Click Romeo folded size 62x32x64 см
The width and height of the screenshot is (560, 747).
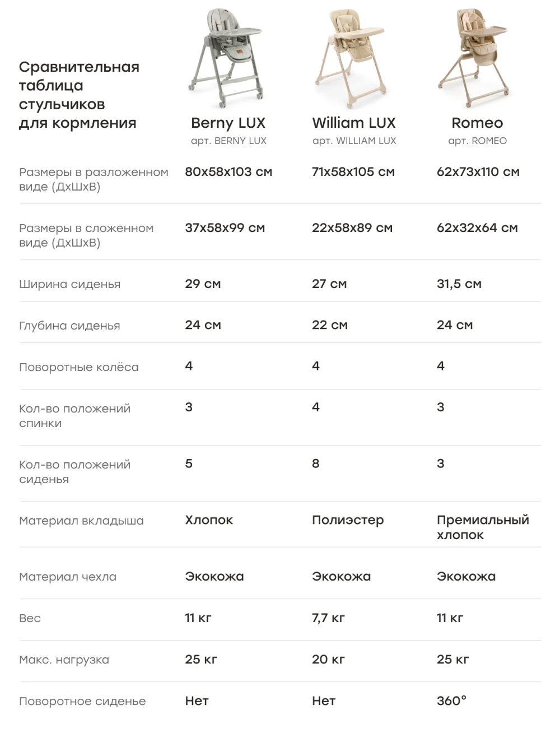pyautogui.click(x=477, y=228)
